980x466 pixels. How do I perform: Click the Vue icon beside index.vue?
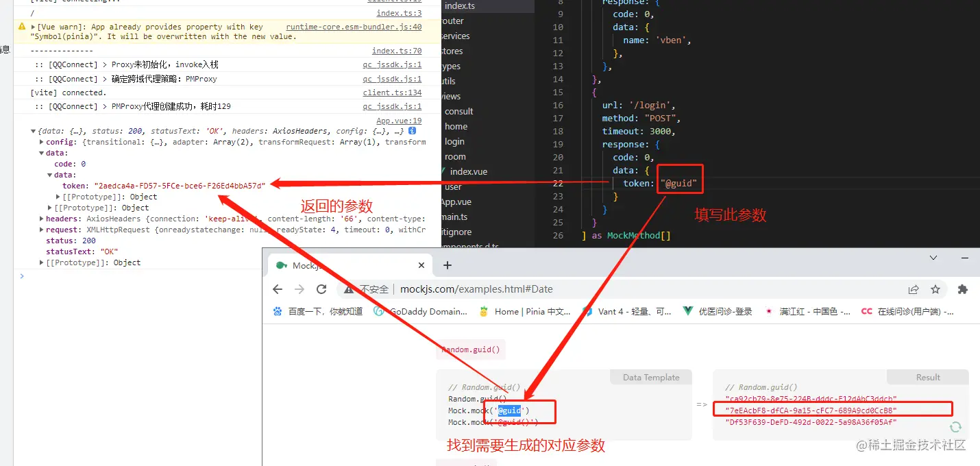(x=443, y=171)
